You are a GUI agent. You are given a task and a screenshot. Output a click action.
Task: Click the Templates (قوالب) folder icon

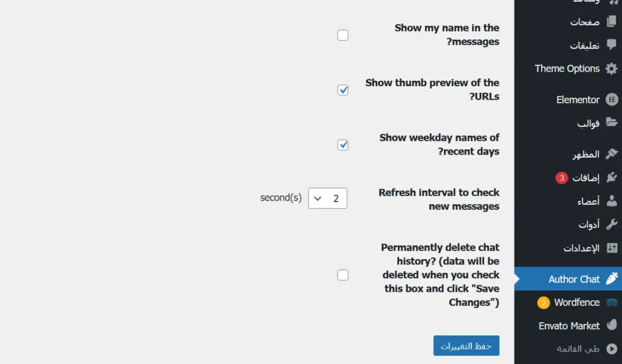click(x=612, y=123)
